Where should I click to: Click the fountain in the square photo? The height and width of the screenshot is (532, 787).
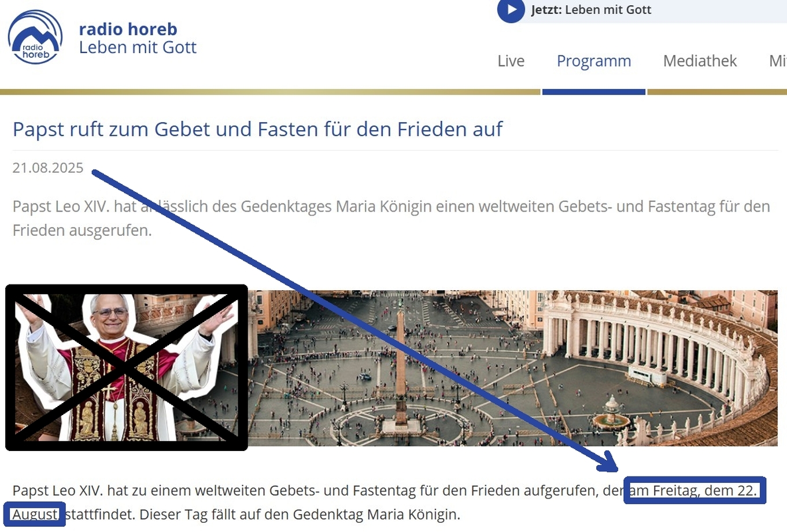[611, 413]
